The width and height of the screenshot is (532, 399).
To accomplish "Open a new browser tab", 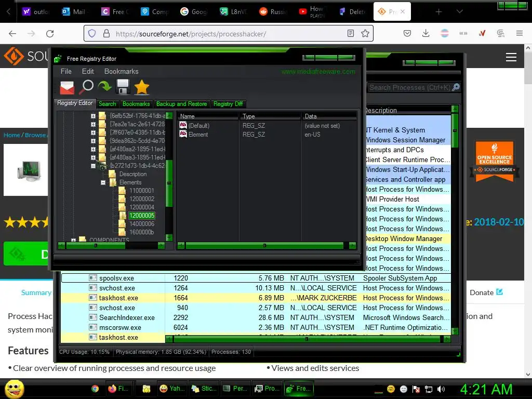I will 438,12.
